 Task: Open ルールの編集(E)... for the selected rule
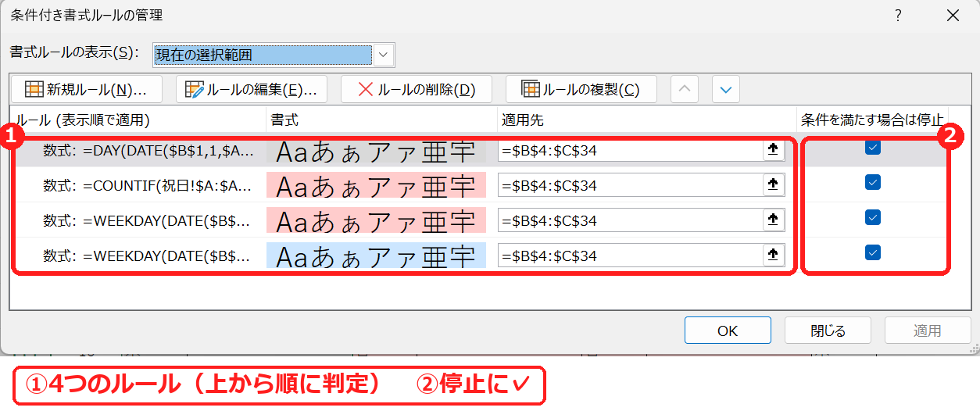[x=251, y=89]
